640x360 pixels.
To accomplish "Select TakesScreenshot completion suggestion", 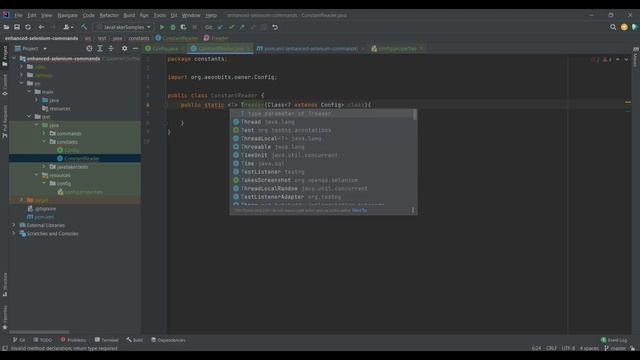I will click(x=323, y=180).
